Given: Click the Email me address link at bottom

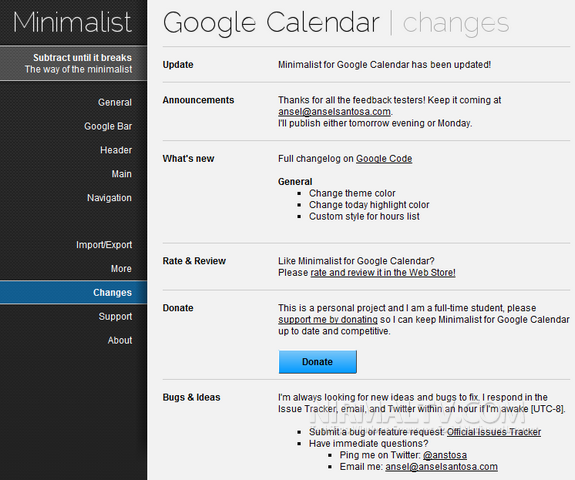Looking at the screenshot, I should coord(442,467).
